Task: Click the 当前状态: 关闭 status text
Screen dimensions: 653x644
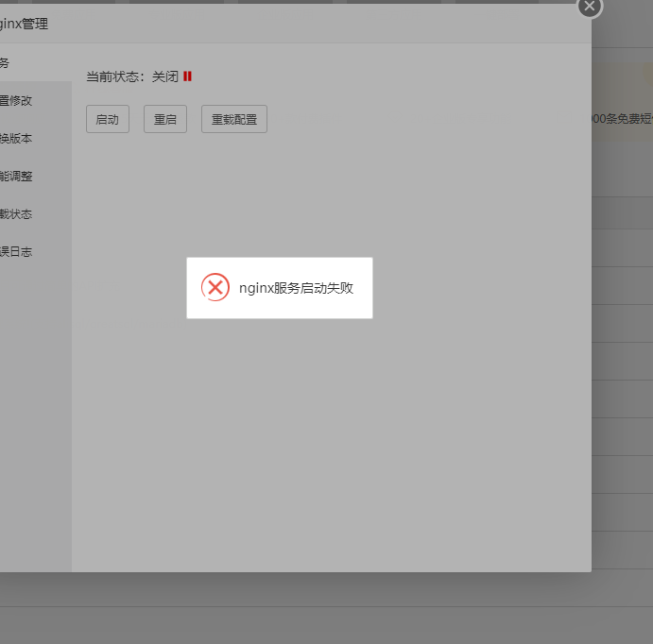Action: 132,76
